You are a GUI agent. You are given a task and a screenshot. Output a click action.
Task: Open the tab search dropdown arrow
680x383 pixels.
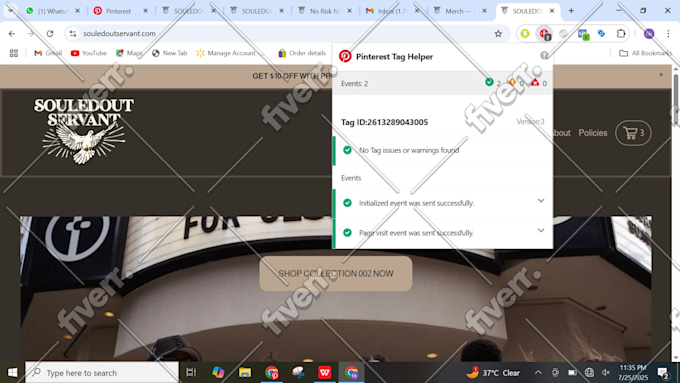(x=10, y=11)
